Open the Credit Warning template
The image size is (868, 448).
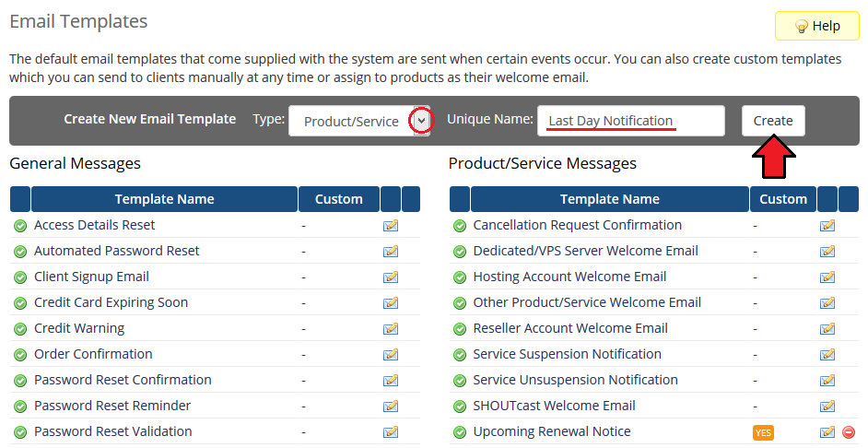(x=79, y=328)
